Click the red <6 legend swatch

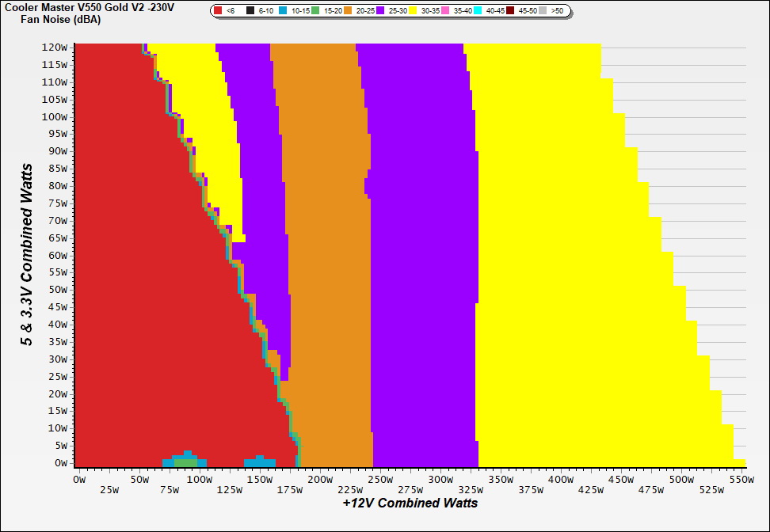[219, 11]
